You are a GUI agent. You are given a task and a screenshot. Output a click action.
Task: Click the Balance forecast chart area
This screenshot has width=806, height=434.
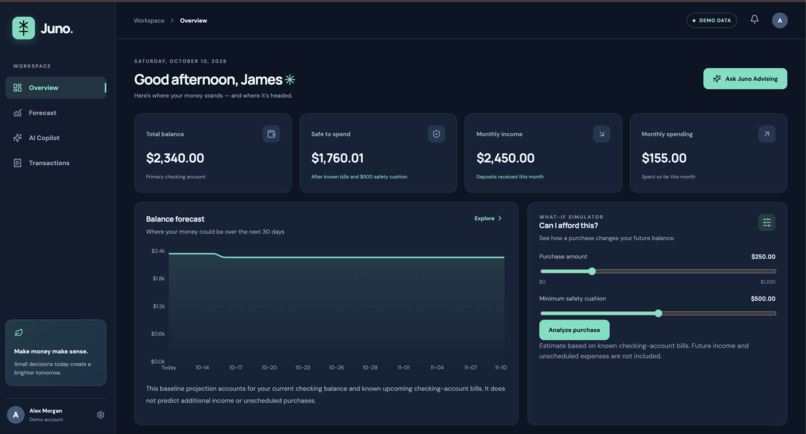click(x=336, y=308)
